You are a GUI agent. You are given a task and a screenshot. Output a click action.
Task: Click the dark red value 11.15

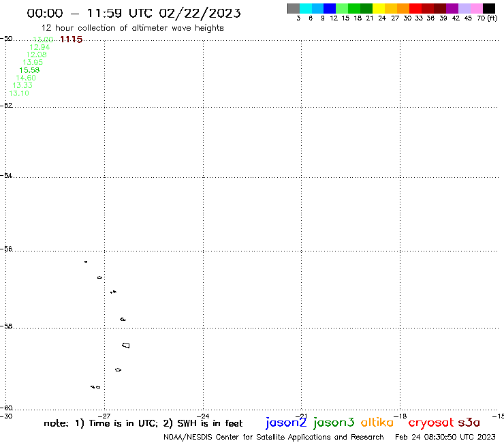pyautogui.click(x=71, y=40)
